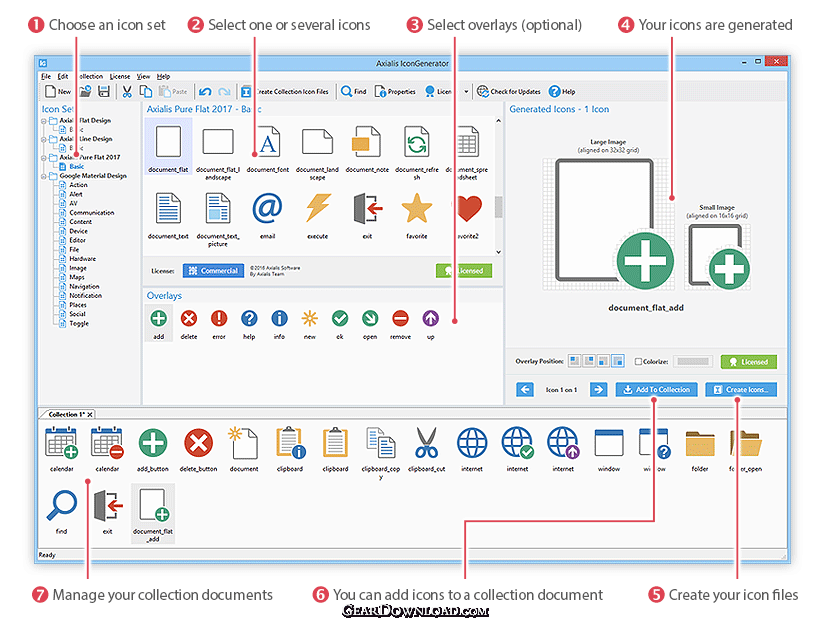Choose the help overlay
This screenshot has height=619, width=830.
249,324
